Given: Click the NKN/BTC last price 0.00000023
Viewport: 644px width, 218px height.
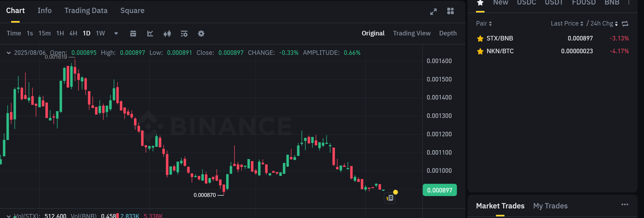Looking at the screenshot, I should (x=577, y=51).
